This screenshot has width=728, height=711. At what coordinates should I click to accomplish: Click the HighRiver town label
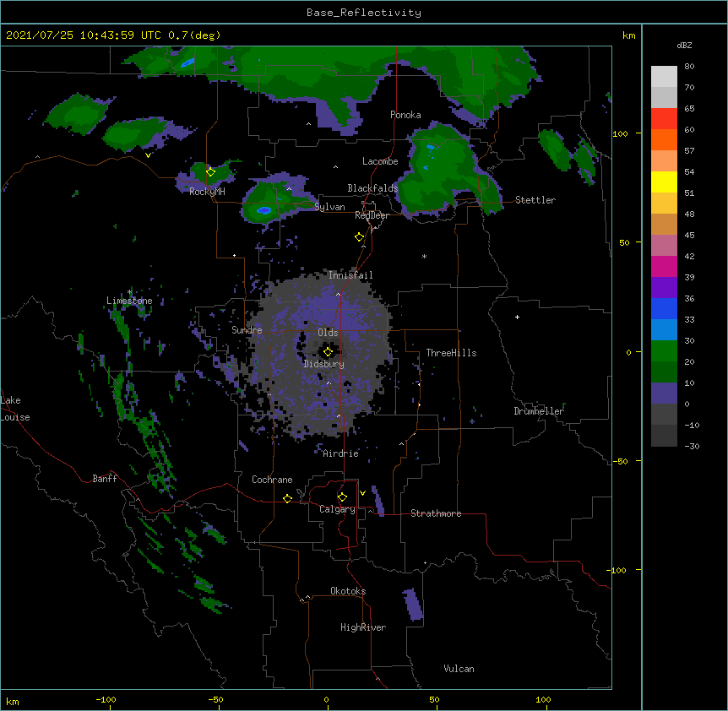(x=363, y=627)
